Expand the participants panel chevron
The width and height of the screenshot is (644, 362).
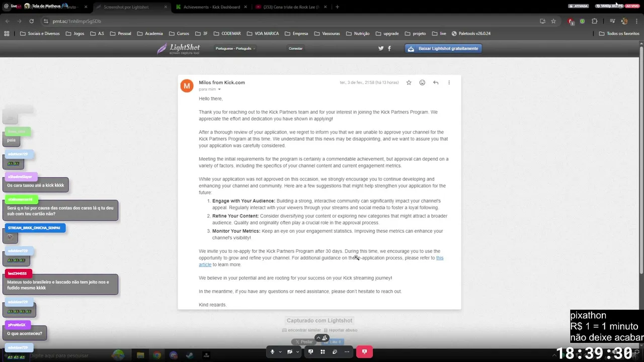coord(318,338)
